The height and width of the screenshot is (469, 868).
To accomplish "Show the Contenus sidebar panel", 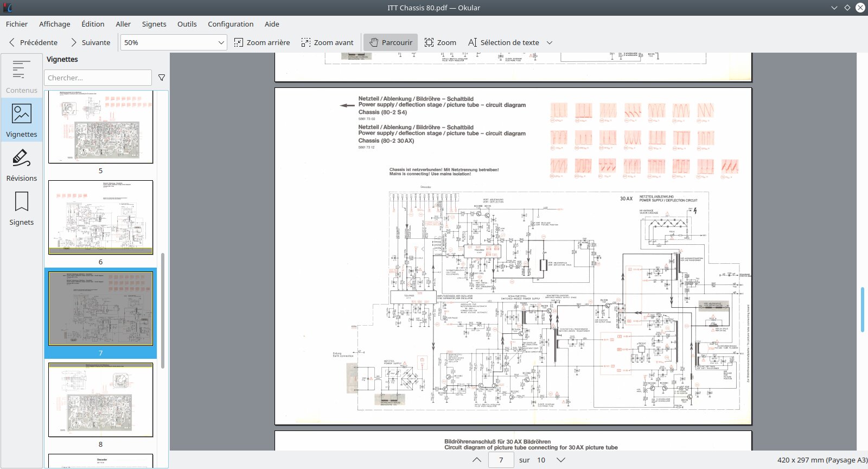I will click(x=22, y=76).
